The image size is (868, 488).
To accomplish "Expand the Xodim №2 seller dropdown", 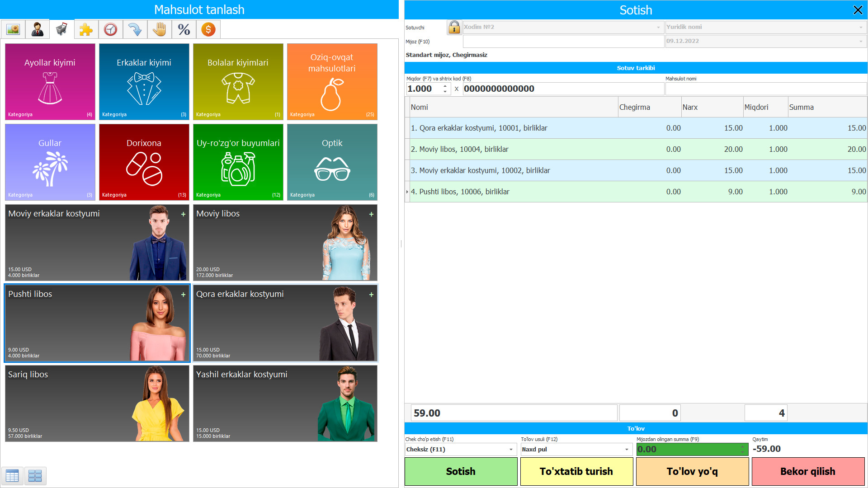I will 658,27.
